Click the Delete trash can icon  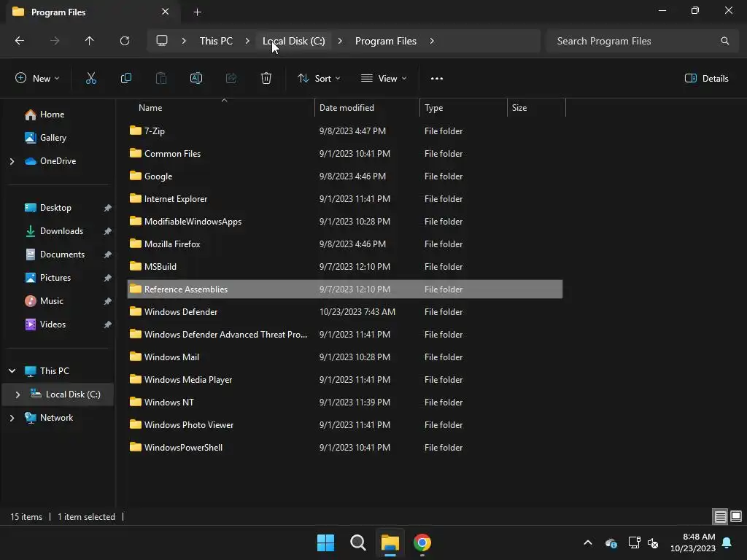click(x=266, y=79)
